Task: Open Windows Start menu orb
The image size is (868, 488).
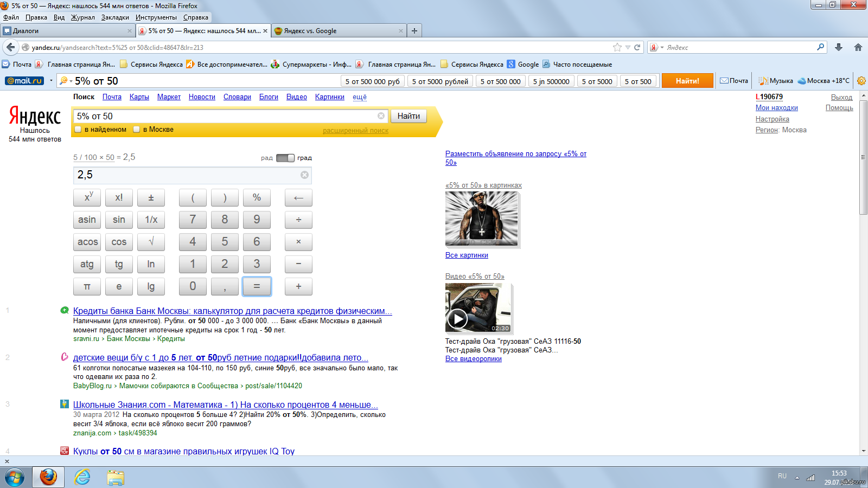Action: [x=15, y=477]
